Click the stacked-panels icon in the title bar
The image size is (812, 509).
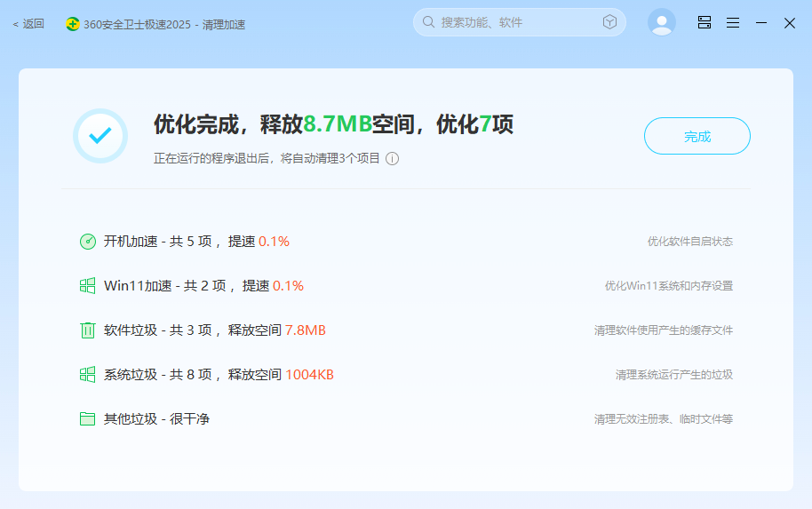tap(705, 22)
